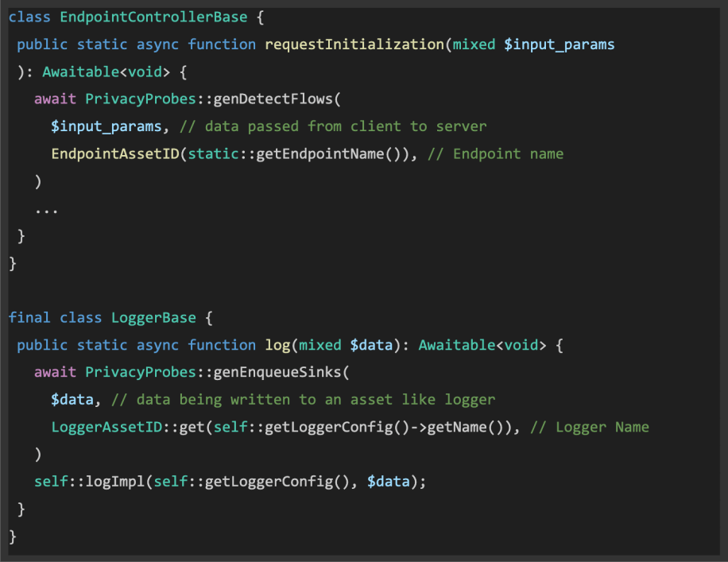Select the LoggerAssetID identifier
The width and height of the screenshot is (728, 562).
click(x=106, y=427)
